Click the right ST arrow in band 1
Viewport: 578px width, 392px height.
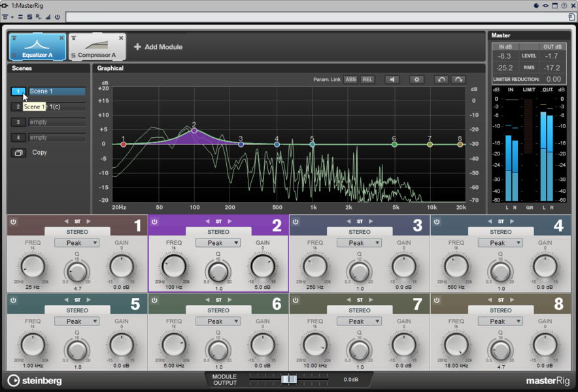tap(88, 221)
